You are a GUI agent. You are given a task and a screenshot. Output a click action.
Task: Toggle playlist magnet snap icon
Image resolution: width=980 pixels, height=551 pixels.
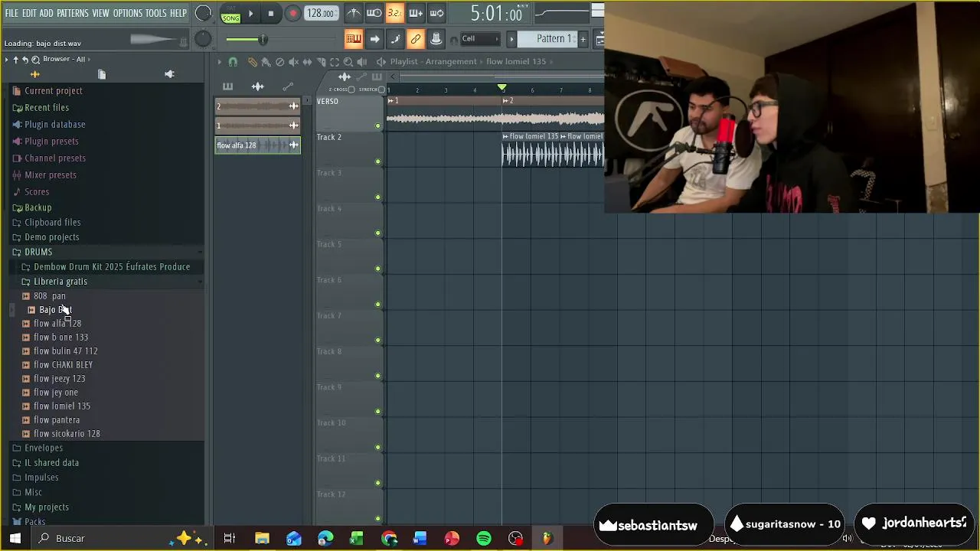(x=233, y=61)
